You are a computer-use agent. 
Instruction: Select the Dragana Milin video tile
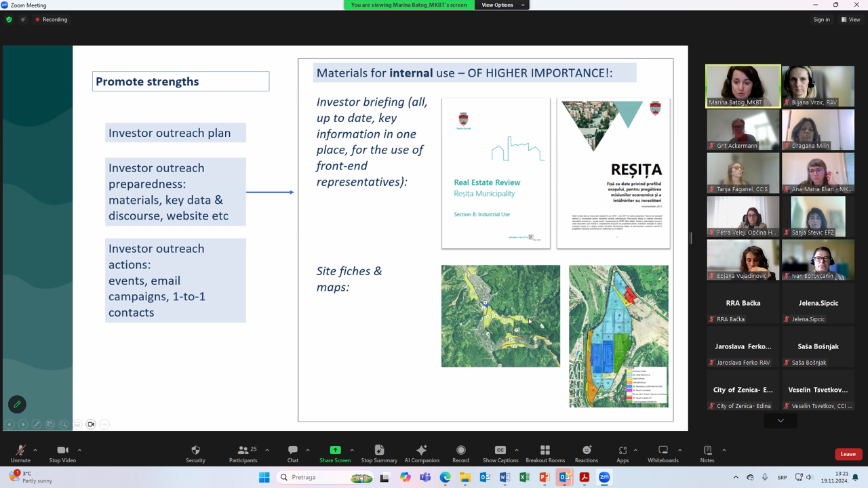coord(818,129)
